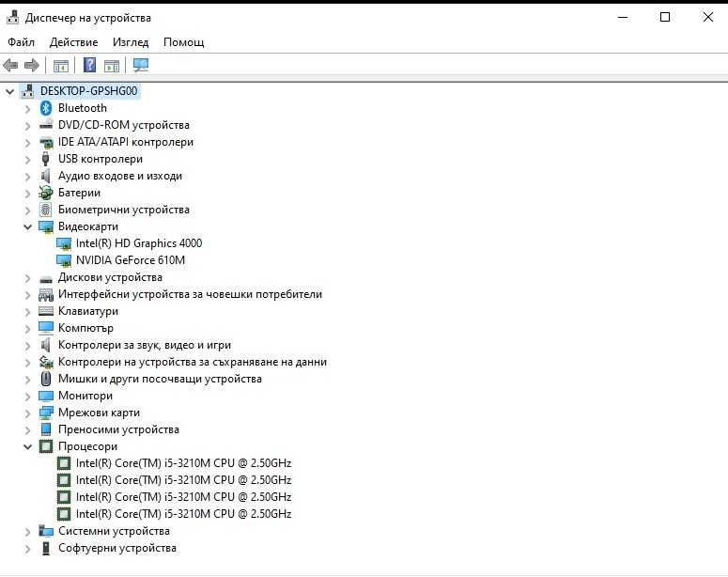Screen dimensions: 728x577
Task: Click Scan for hardware changes monitor icon
Action: (x=141, y=65)
